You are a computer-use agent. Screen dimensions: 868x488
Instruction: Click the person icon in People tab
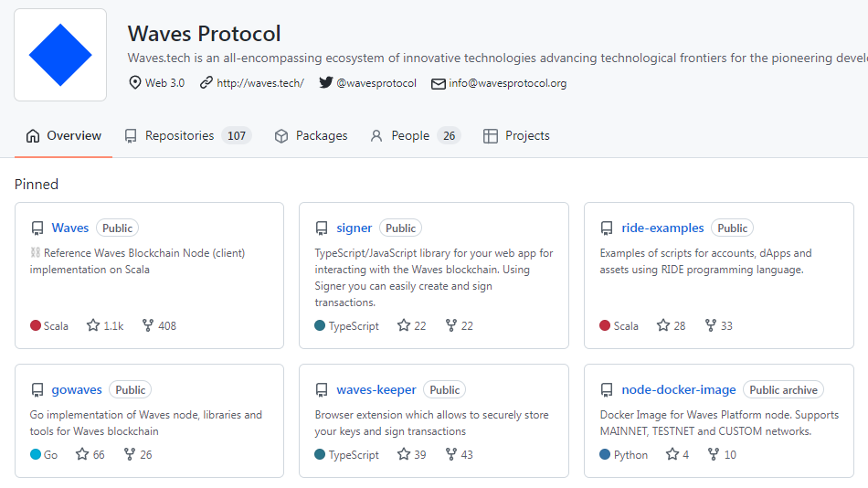pos(376,136)
